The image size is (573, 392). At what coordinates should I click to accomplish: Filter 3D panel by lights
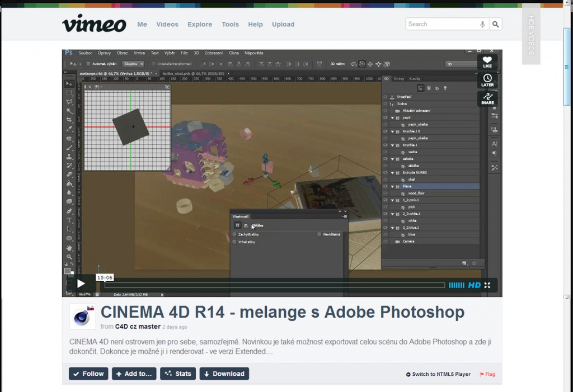click(x=445, y=88)
